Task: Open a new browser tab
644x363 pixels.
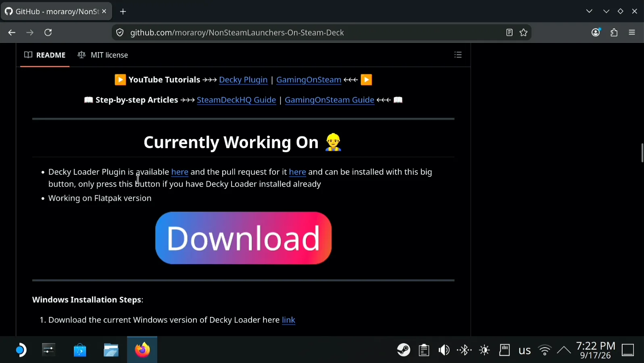Action: tap(123, 12)
